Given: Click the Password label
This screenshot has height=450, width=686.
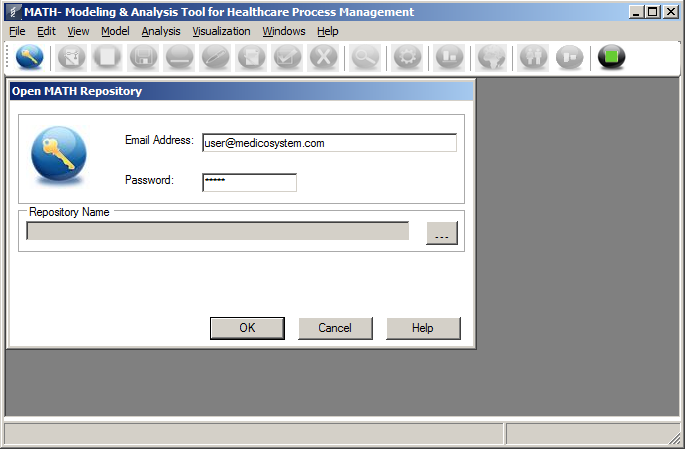Looking at the screenshot, I should click(149, 180).
